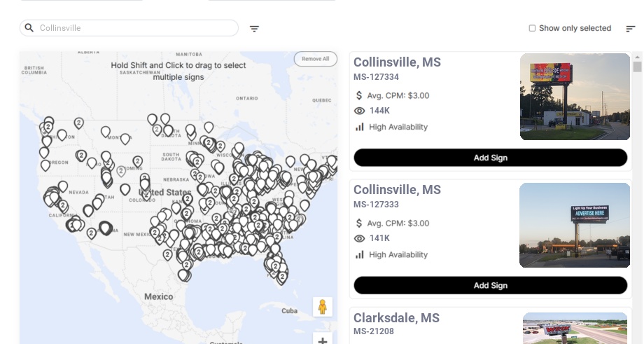Open the sort options icon
This screenshot has width=644, height=344.
[631, 29]
